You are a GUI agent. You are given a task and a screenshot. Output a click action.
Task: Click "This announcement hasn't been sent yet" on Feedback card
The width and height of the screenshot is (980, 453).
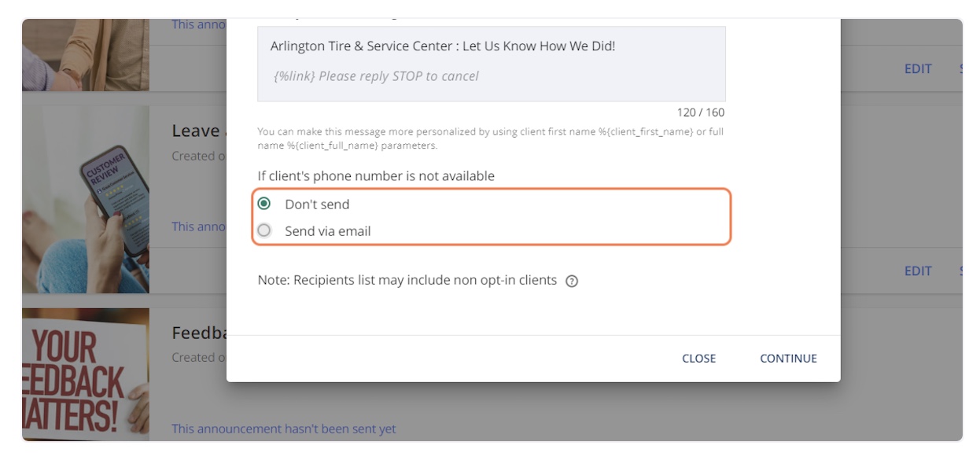(x=284, y=429)
